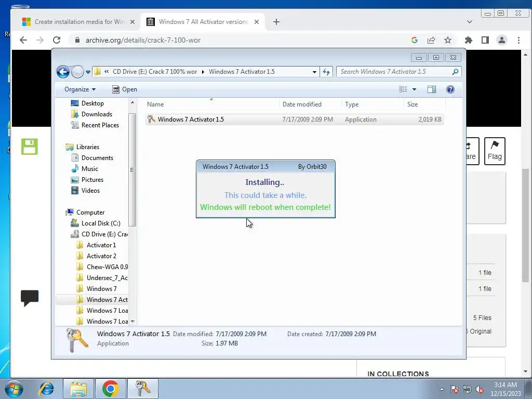
Task: Click the green save floppy icon on archive.org
Action: pyautogui.click(x=30, y=147)
